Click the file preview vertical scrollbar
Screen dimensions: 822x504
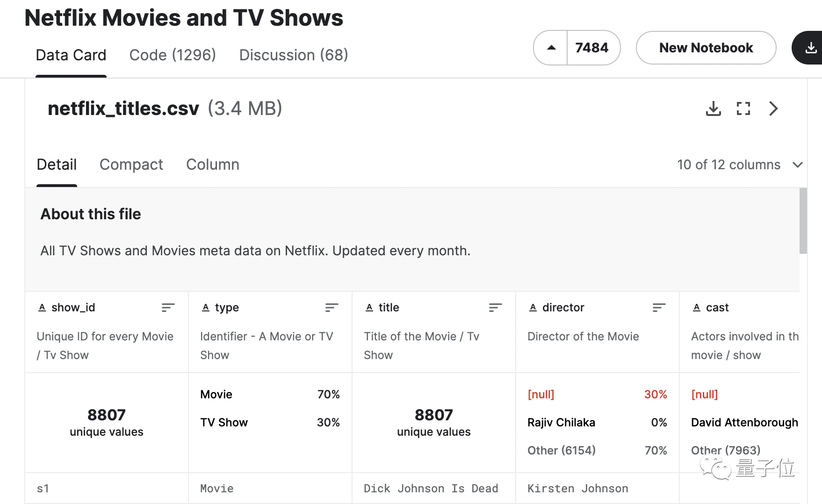point(803,221)
